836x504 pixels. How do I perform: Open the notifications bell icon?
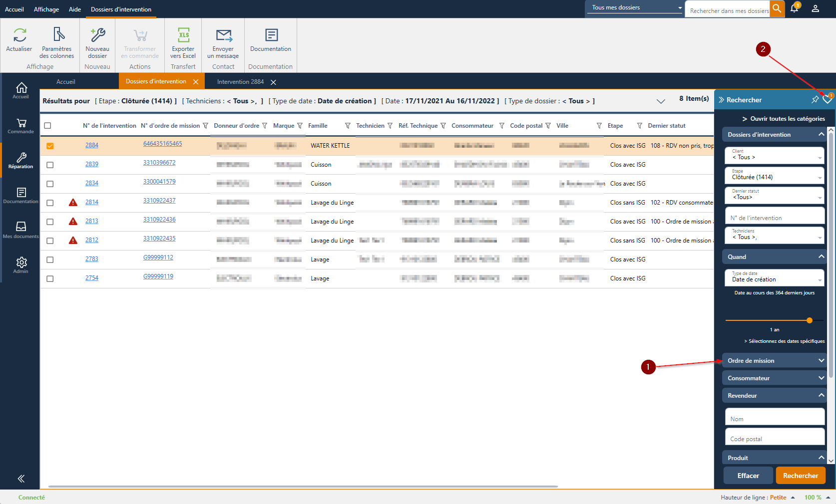click(794, 8)
